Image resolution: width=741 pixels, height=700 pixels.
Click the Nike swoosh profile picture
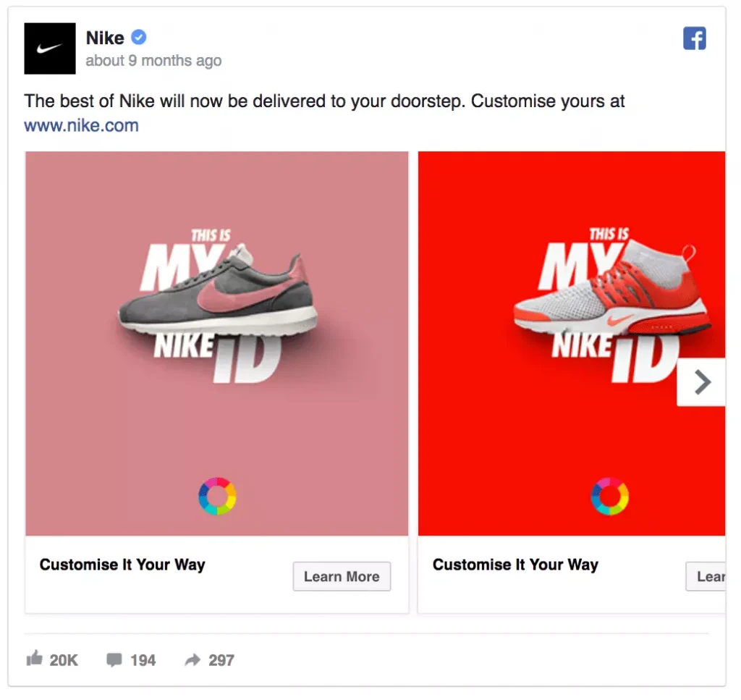(x=50, y=49)
